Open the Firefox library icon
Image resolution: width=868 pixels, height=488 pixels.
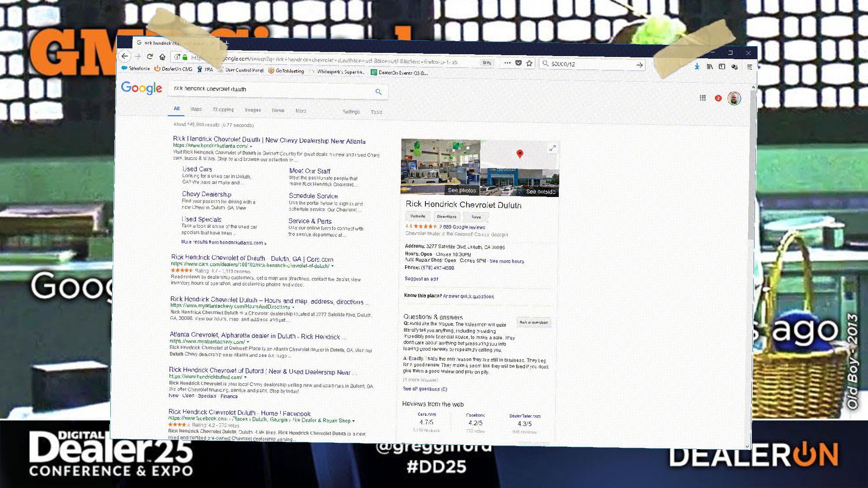click(x=710, y=66)
